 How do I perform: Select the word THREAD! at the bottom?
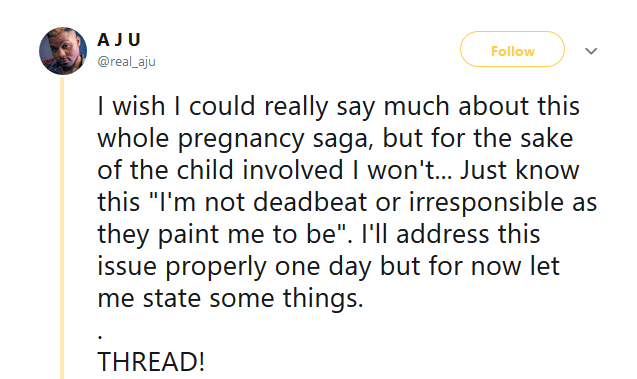[x=151, y=362]
